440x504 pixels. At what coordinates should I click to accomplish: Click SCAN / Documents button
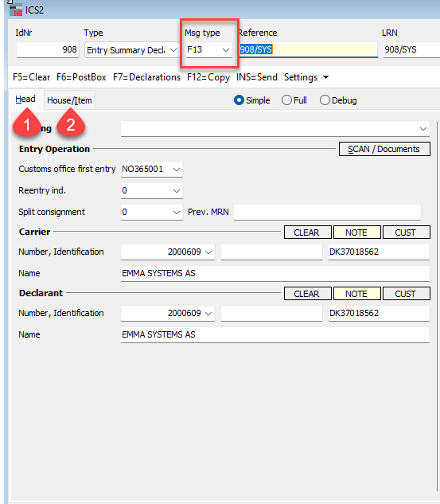384,149
